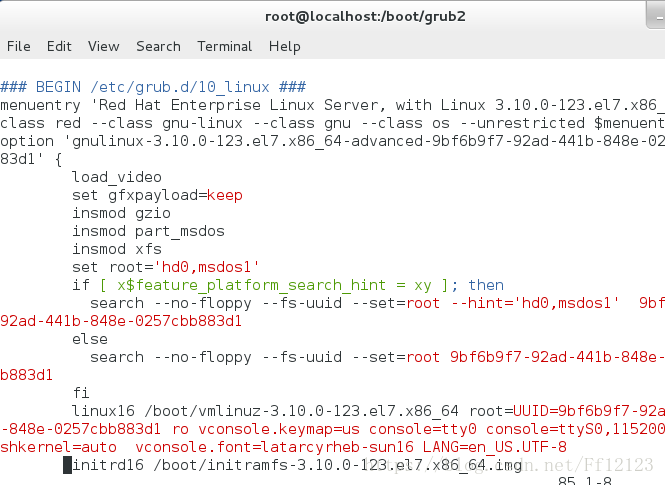
Task: Click the 'load_video' line
Action: coord(117,177)
